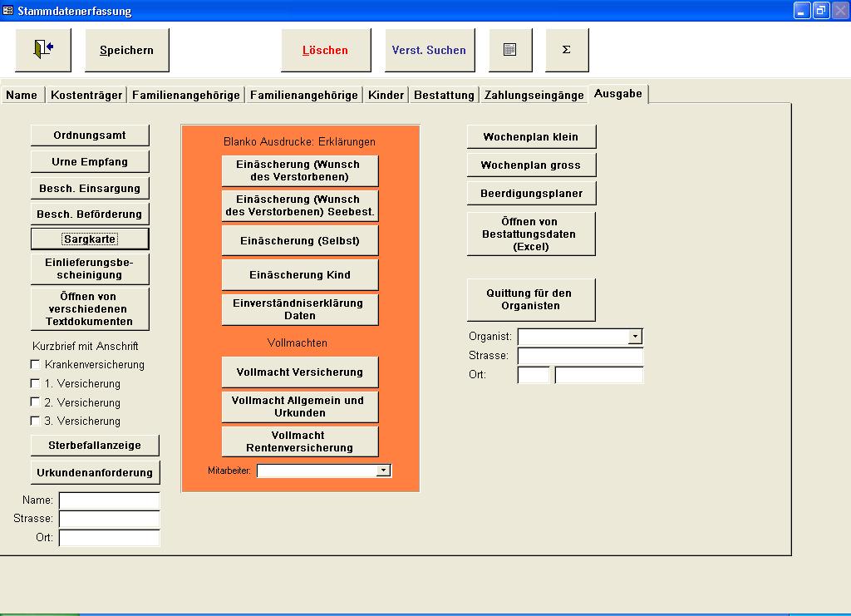Image resolution: width=851 pixels, height=616 pixels.
Task: Click the red Löschen button
Action: [325, 50]
